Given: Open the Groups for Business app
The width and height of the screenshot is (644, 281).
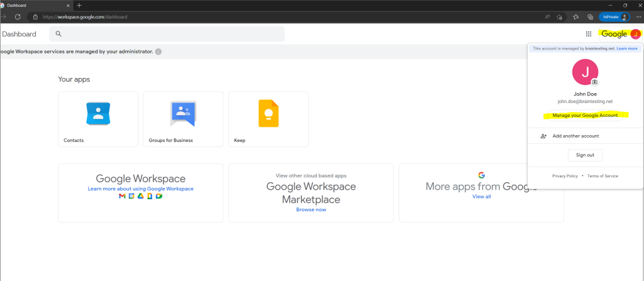Looking at the screenshot, I should point(183,119).
